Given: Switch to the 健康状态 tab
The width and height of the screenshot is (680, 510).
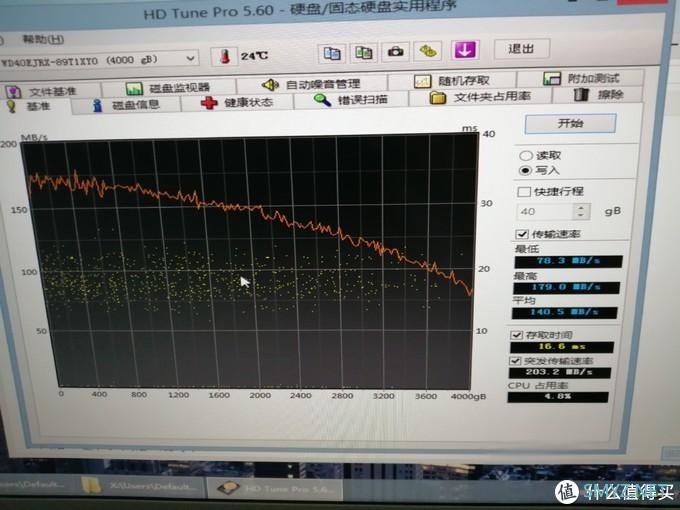Looking at the screenshot, I should [x=237, y=102].
